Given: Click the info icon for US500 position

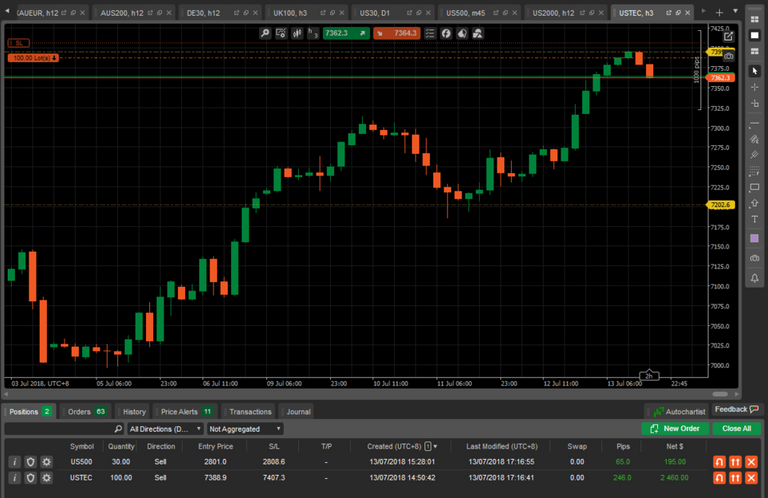Looking at the screenshot, I should [14, 461].
